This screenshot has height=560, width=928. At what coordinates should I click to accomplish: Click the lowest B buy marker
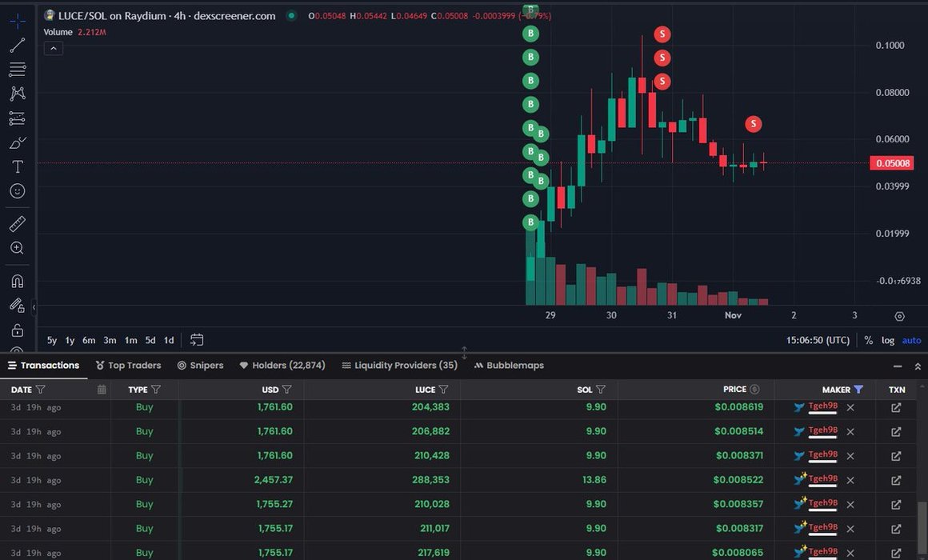pos(530,222)
